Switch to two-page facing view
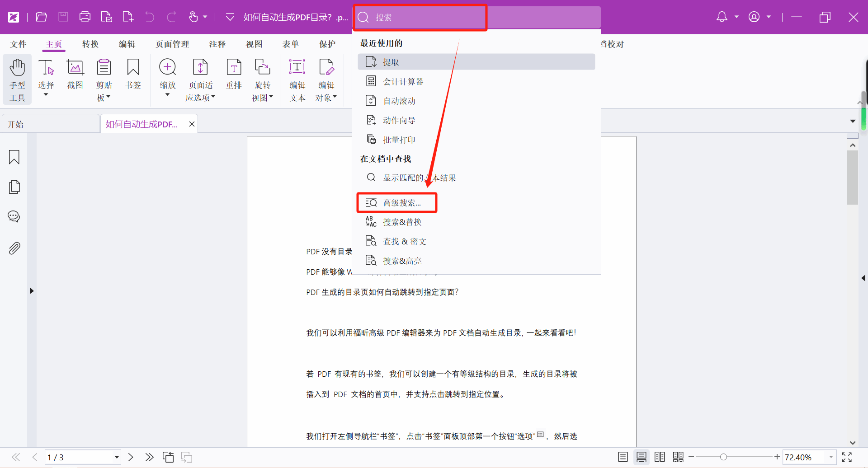Image resolution: width=868 pixels, height=468 pixels. [x=660, y=457]
